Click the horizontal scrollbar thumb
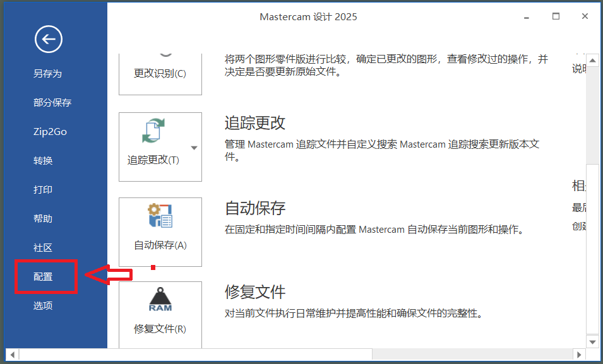 point(195,355)
